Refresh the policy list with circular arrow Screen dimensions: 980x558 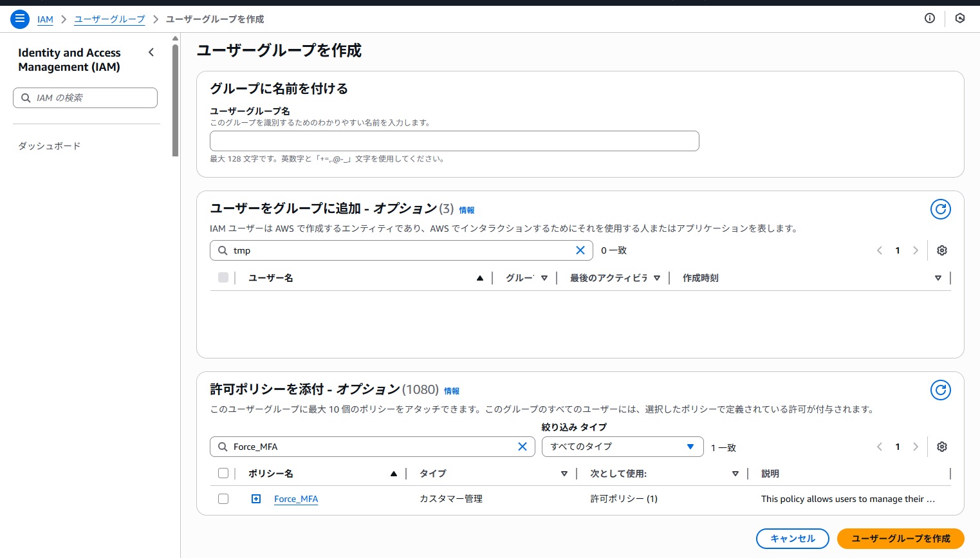(x=940, y=390)
